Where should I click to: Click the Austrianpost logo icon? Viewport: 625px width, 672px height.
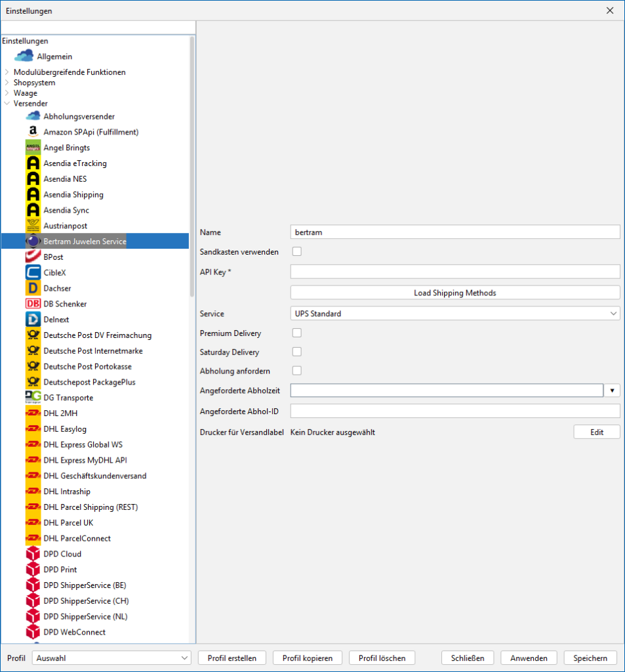click(33, 226)
